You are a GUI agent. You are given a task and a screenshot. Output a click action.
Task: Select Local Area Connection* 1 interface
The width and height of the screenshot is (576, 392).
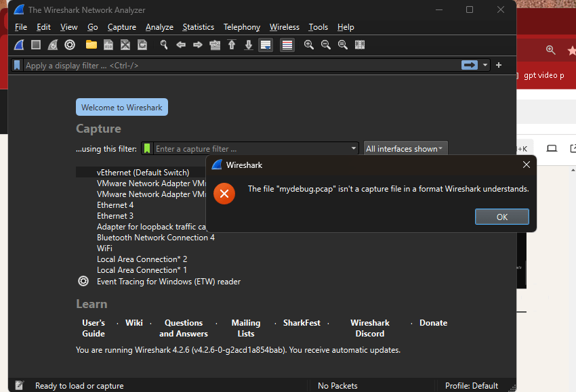tap(142, 269)
